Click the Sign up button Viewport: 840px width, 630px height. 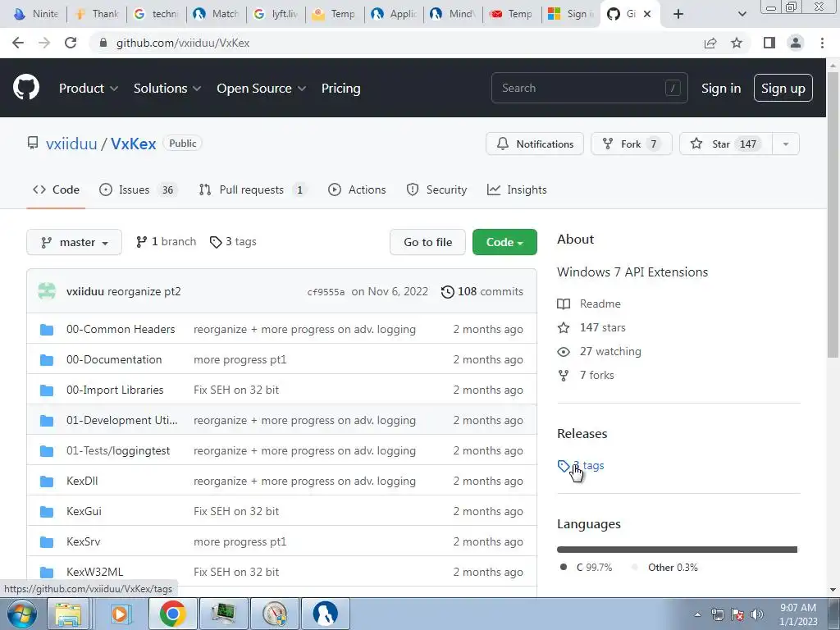click(x=783, y=89)
